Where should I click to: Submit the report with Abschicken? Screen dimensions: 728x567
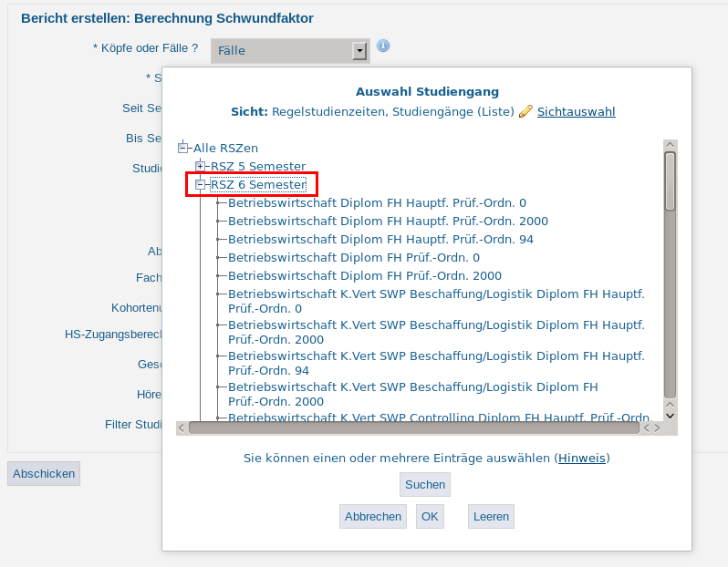tap(44, 473)
